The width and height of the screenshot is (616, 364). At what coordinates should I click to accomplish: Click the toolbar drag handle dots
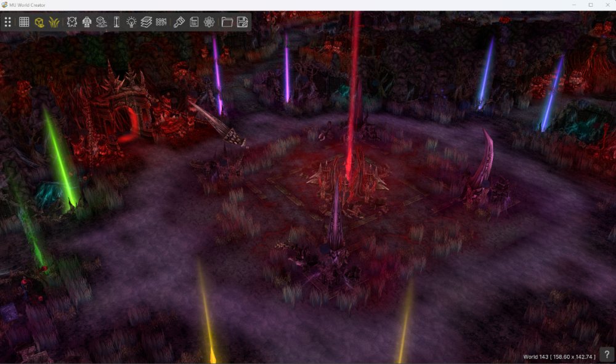tap(8, 22)
